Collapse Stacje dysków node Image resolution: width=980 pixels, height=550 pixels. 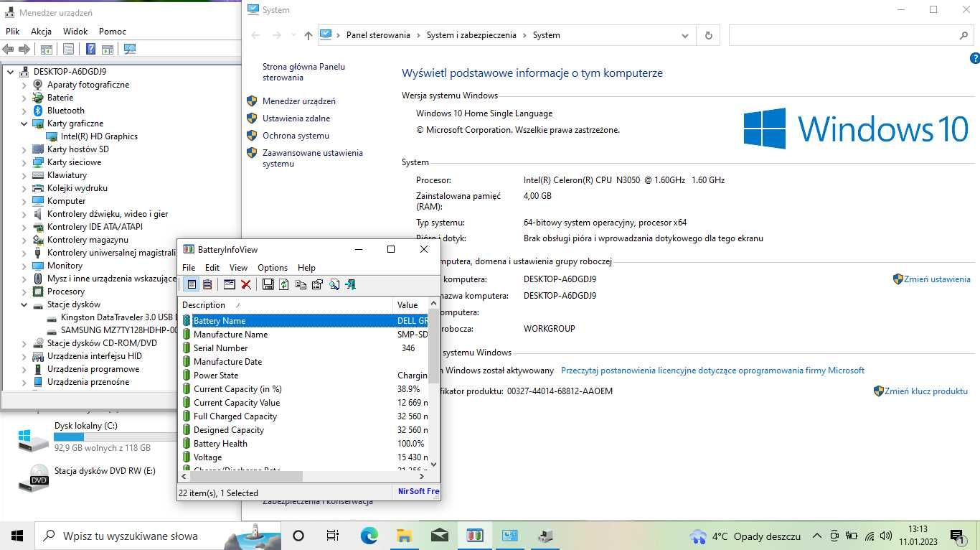[24, 304]
